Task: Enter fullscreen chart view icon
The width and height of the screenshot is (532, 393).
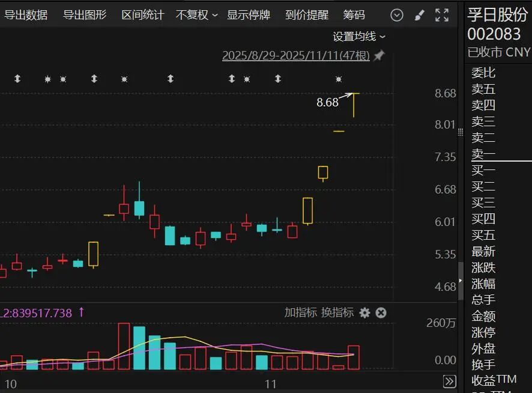Action: point(442,16)
